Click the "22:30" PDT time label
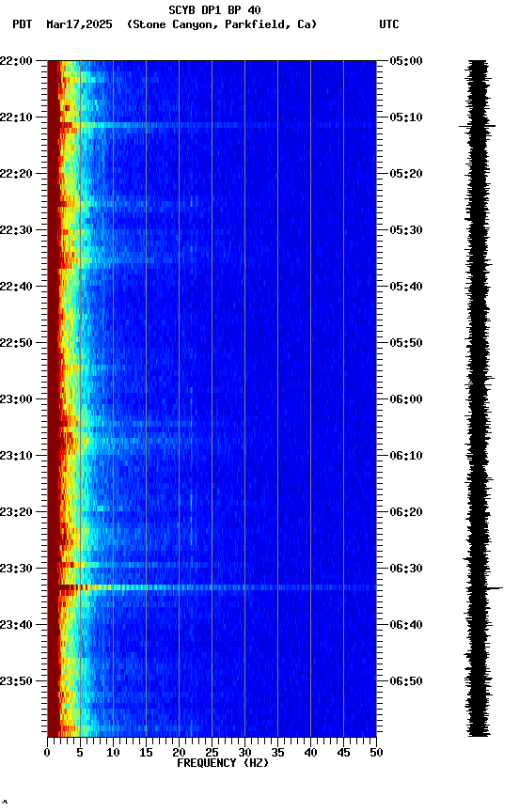 tap(16, 230)
